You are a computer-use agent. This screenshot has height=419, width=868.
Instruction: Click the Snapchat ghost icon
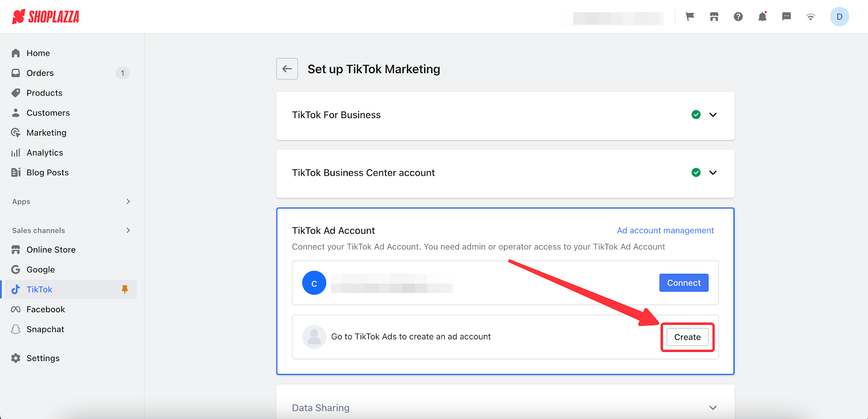(x=16, y=329)
